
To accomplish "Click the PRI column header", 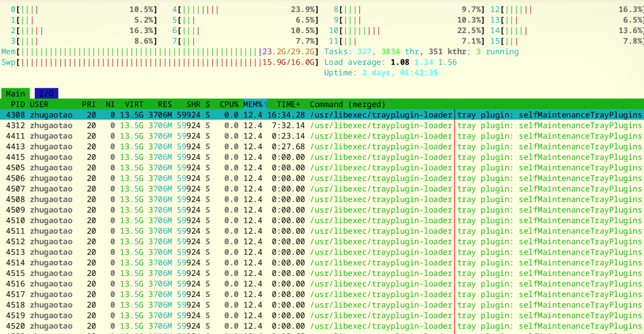I will coord(89,104).
